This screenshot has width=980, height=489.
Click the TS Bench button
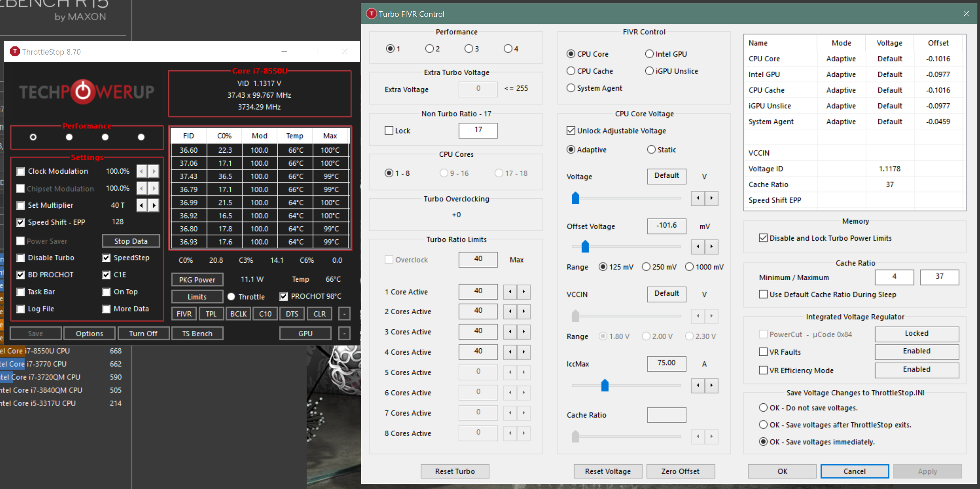point(197,333)
